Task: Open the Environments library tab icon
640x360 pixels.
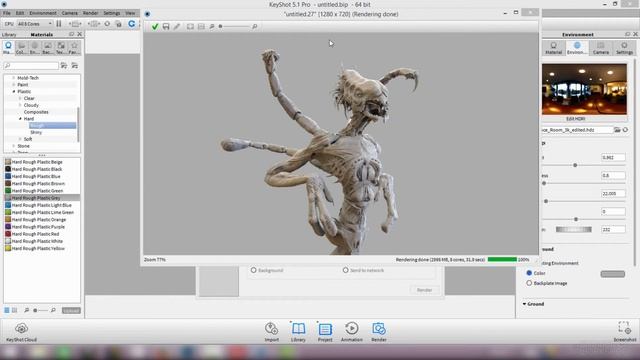Action: point(34,48)
